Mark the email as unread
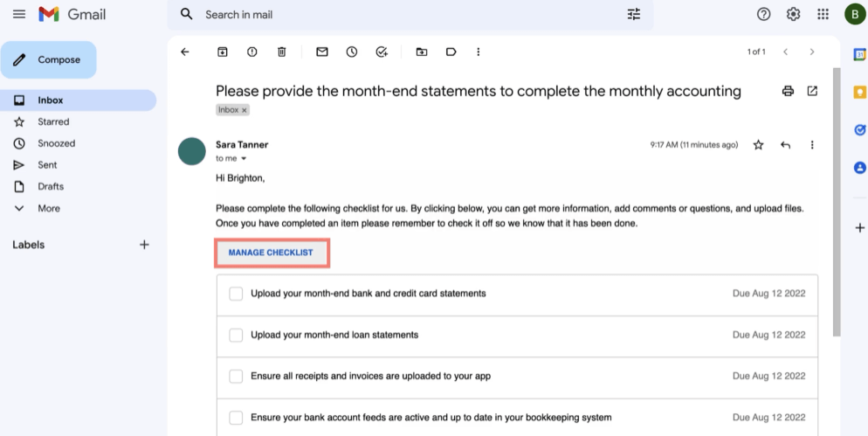 (x=322, y=52)
